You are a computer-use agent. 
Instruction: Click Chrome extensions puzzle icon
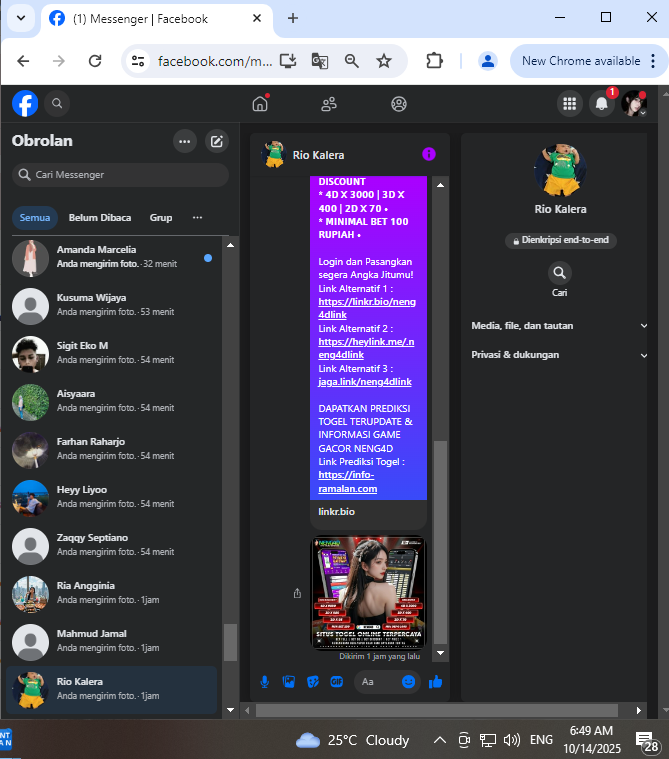434,61
